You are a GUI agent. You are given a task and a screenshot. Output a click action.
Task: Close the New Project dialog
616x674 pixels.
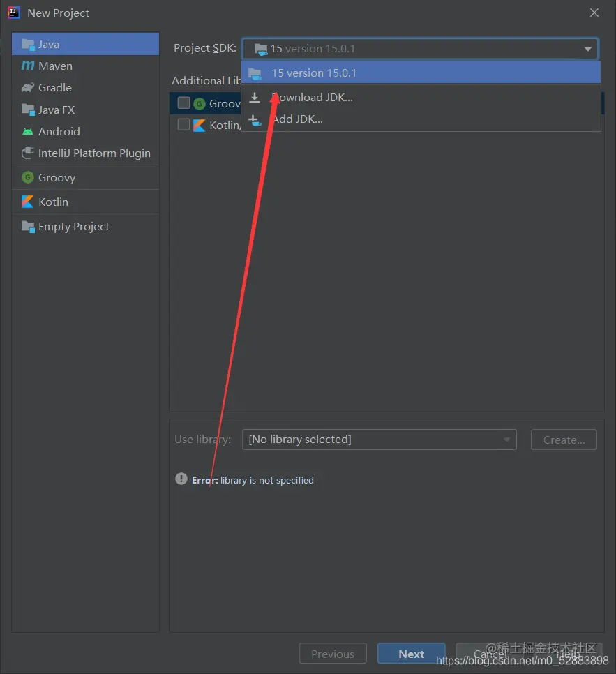pos(594,13)
